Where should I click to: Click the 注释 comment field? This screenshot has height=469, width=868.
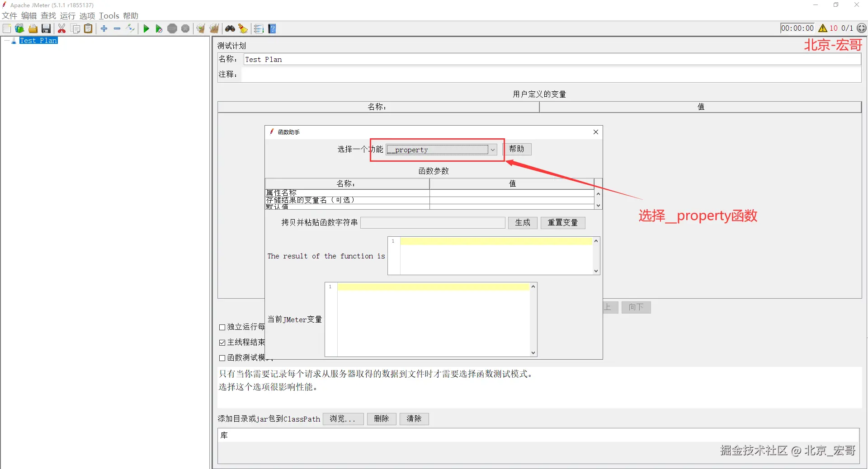(x=551, y=74)
